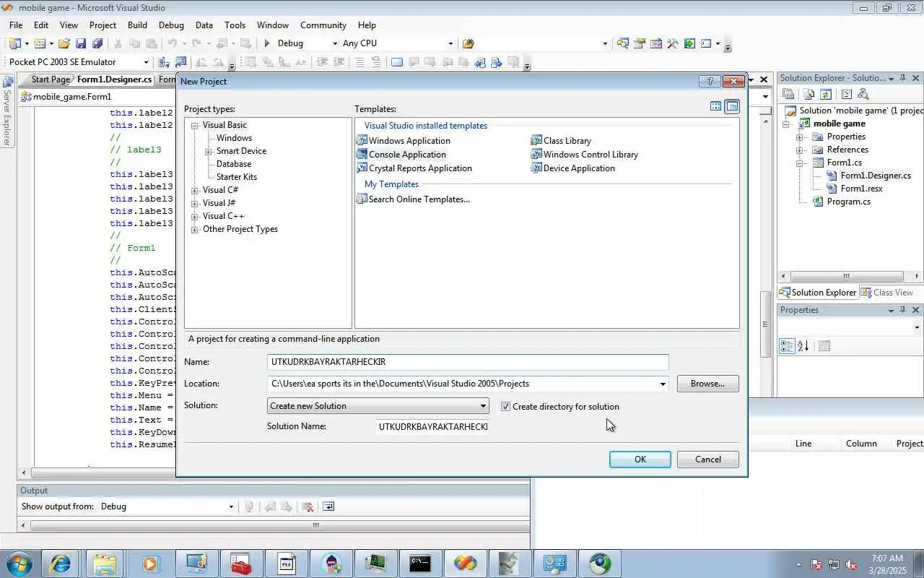Click View Code icon in Solution Explorer
The width and height of the screenshot is (924, 578).
[847, 94]
